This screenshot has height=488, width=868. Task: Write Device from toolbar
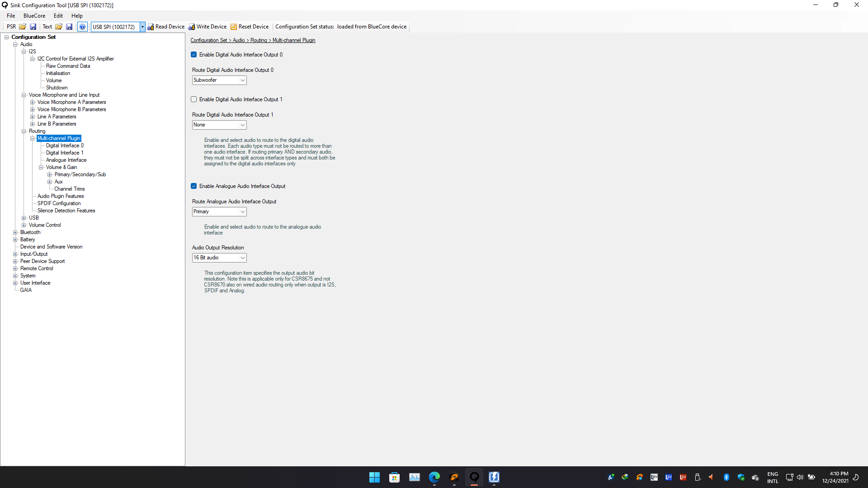208,27
